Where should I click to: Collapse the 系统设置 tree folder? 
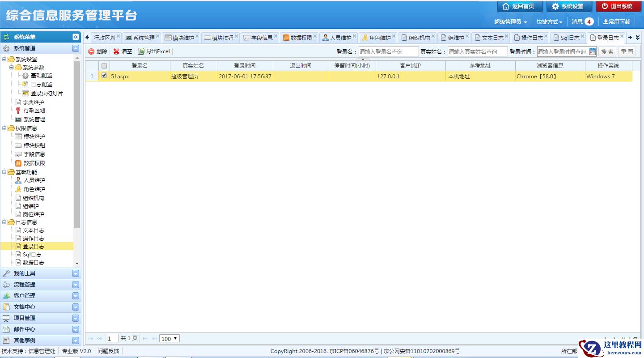pos(4,60)
